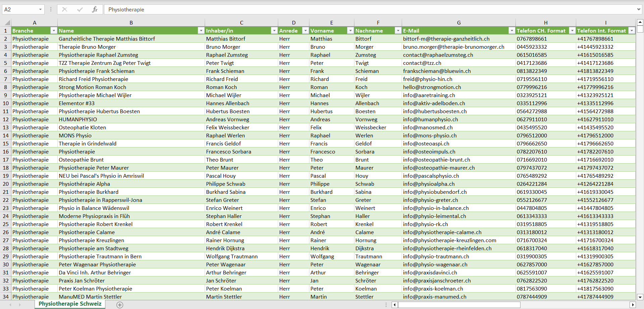Select row 34 header

(x=6, y=297)
